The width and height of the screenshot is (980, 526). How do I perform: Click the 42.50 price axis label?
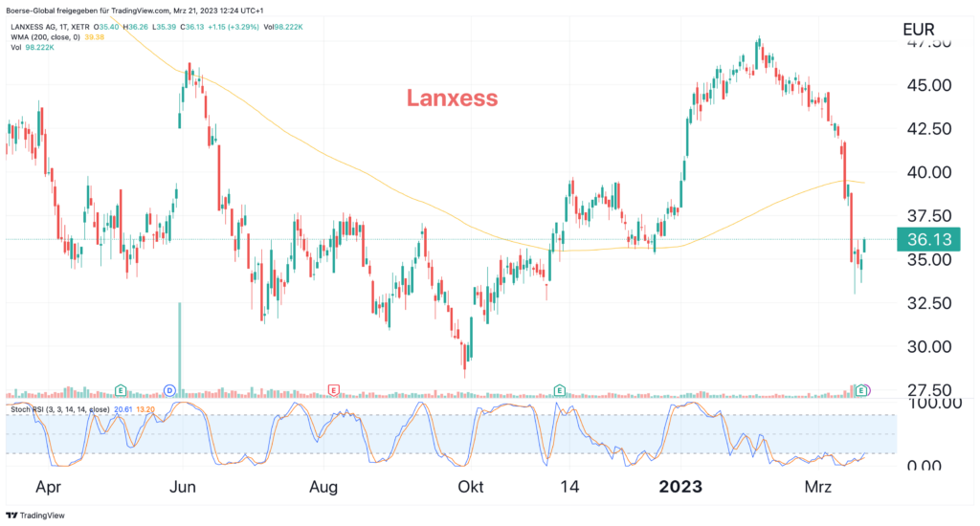coord(928,129)
